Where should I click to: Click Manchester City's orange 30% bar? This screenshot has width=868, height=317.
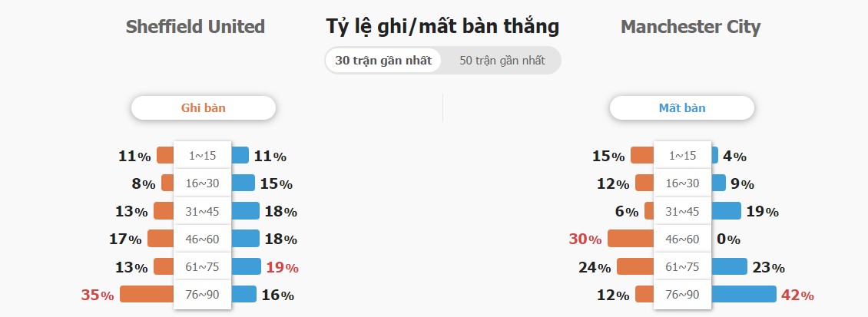click(631, 239)
